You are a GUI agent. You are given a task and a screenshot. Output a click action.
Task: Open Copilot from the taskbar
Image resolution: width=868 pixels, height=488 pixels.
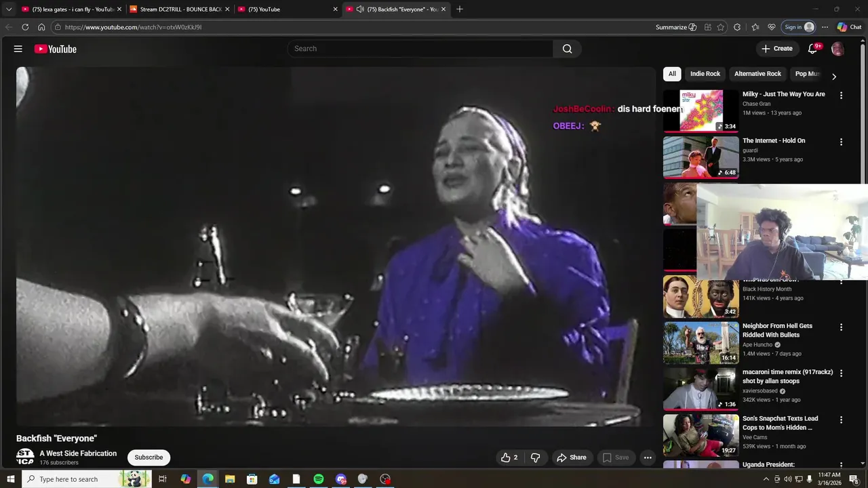185,479
